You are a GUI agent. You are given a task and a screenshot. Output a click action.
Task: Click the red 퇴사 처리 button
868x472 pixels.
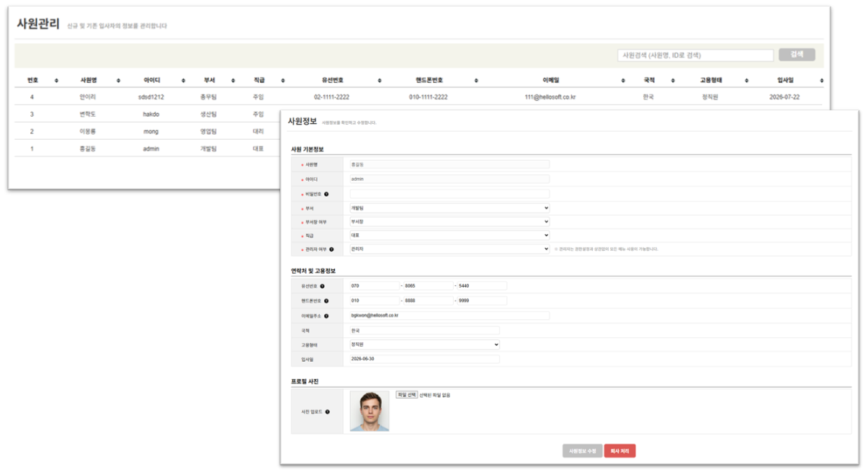click(619, 451)
